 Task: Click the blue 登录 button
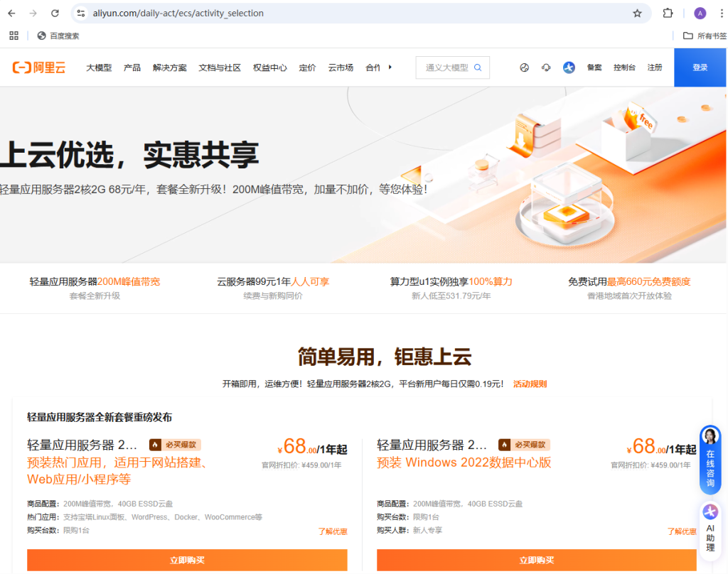tap(700, 67)
